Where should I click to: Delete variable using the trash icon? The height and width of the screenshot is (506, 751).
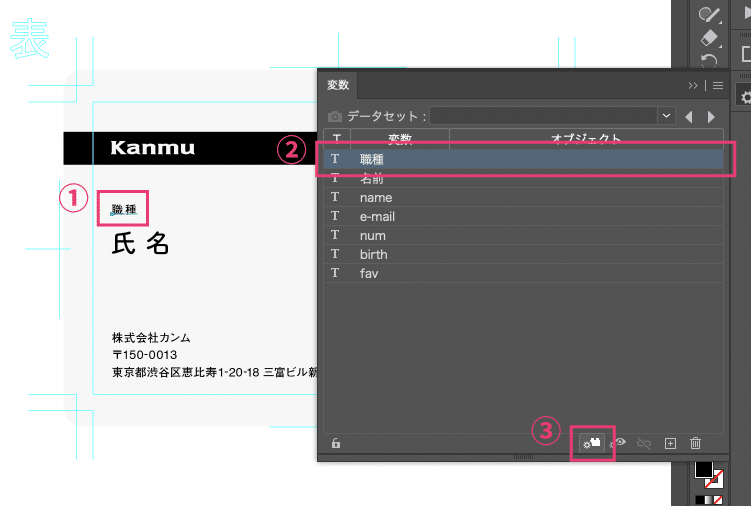tap(695, 443)
